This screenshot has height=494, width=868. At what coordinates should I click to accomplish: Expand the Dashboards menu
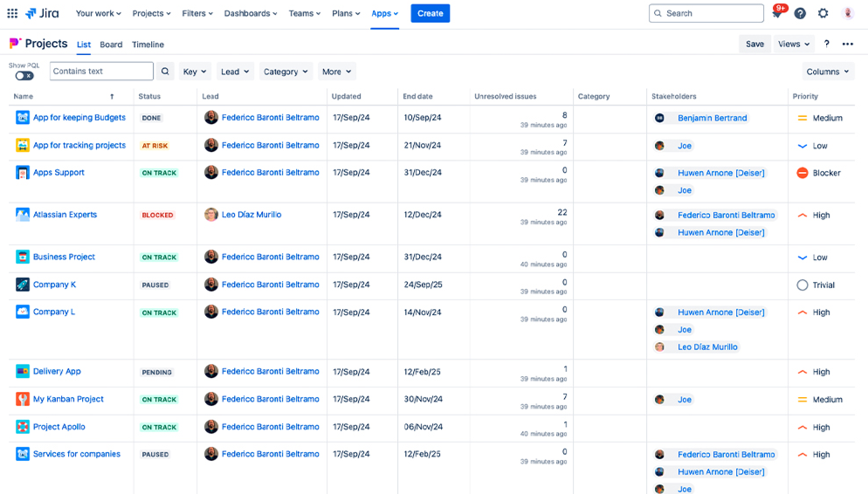251,13
